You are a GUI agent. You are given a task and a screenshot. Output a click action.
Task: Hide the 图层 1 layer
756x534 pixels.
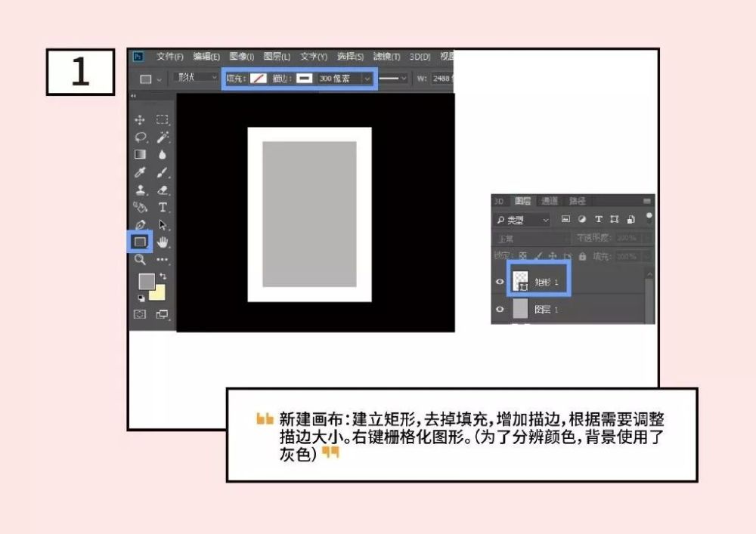(x=500, y=309)
